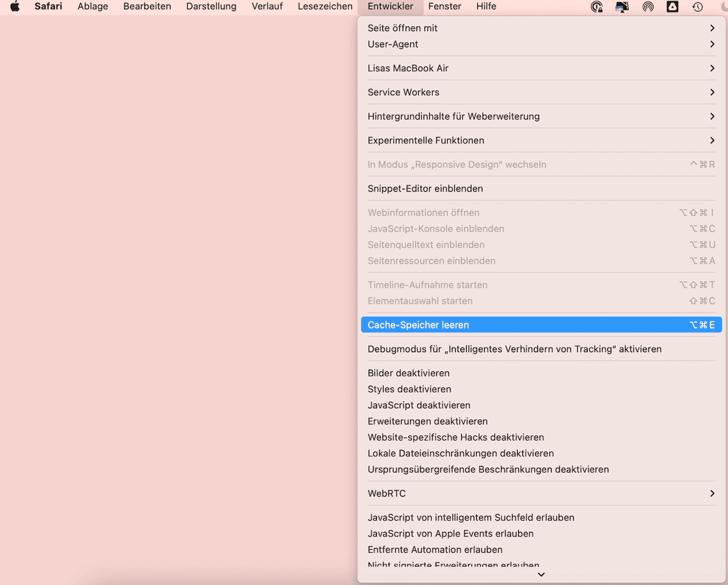The image size is (728, 585).
Task: Toggle 'Erweiterungen deaktivieren'
Action: pos(541,422)
